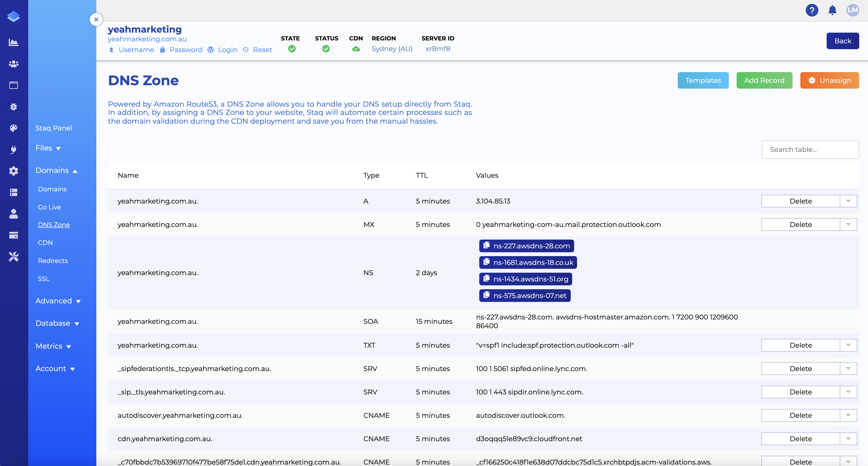Open the tools wrench icon in sidebar
Screen dimensions: 868x466
click(x=13, y=257)
